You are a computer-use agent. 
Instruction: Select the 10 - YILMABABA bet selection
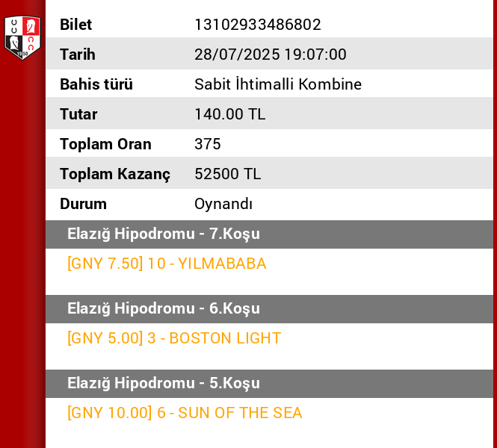(x=167, y=264)
